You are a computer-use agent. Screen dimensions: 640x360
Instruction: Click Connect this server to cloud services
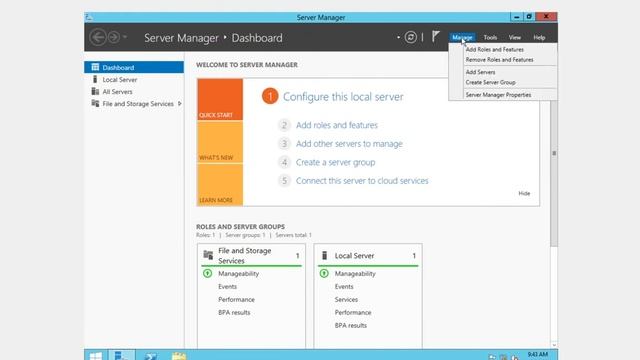click(x=362, y=180)
